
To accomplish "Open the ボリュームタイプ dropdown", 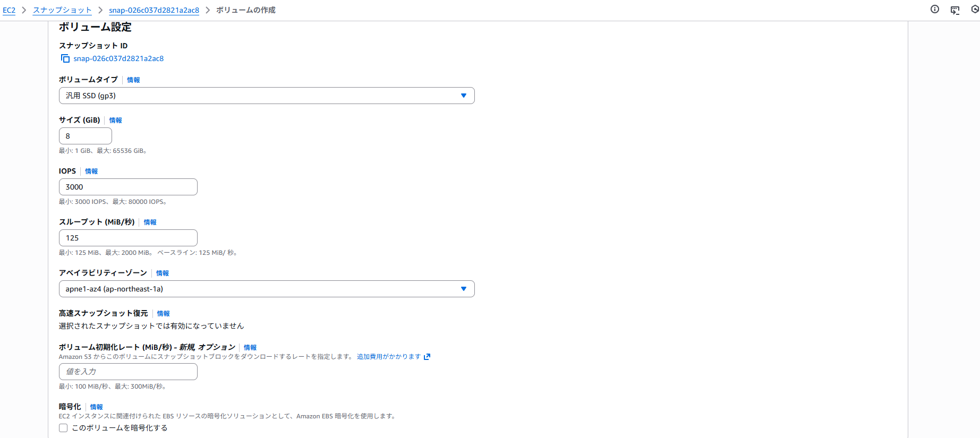I will click(x=266, y=96).
